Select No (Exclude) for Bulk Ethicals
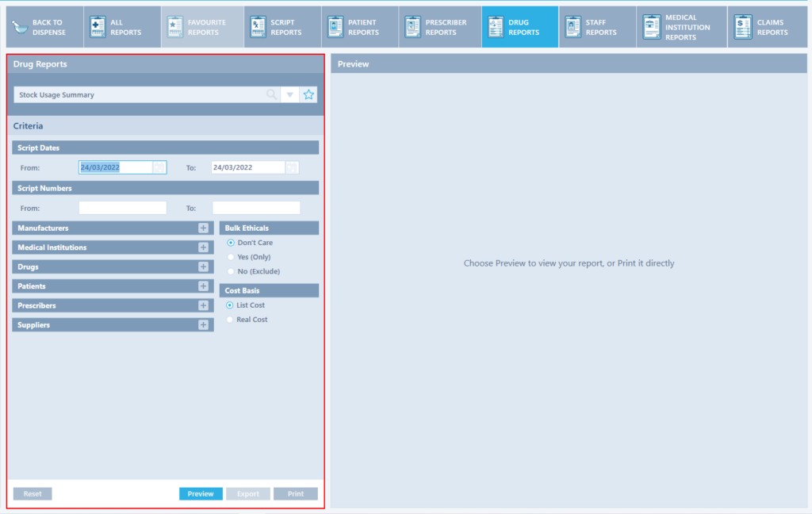Image resolution: width=812 pixels, height=514 pixels. (x=231, y=271)
